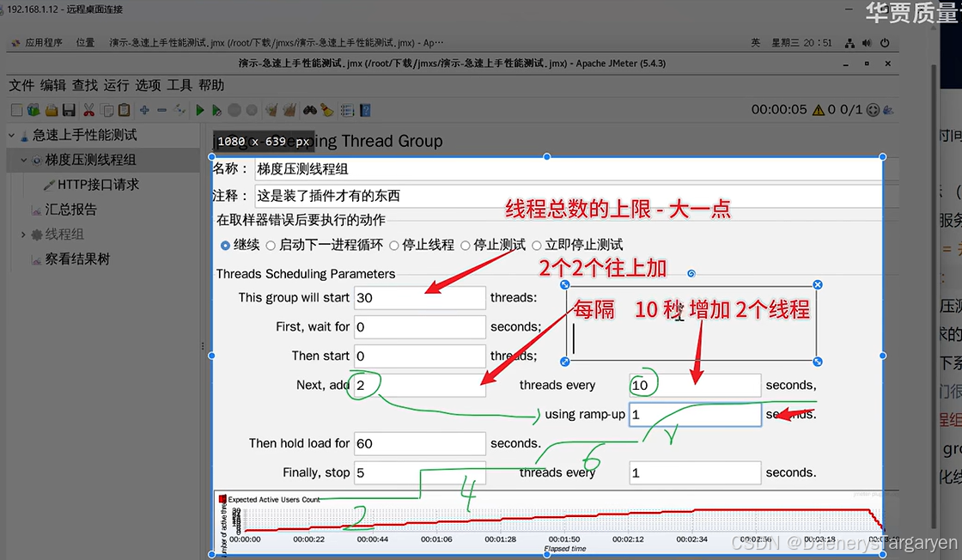Select 急速上手性能测试 root tree row
The width and height of the screenshot is (962, 560).
point(85,135)
